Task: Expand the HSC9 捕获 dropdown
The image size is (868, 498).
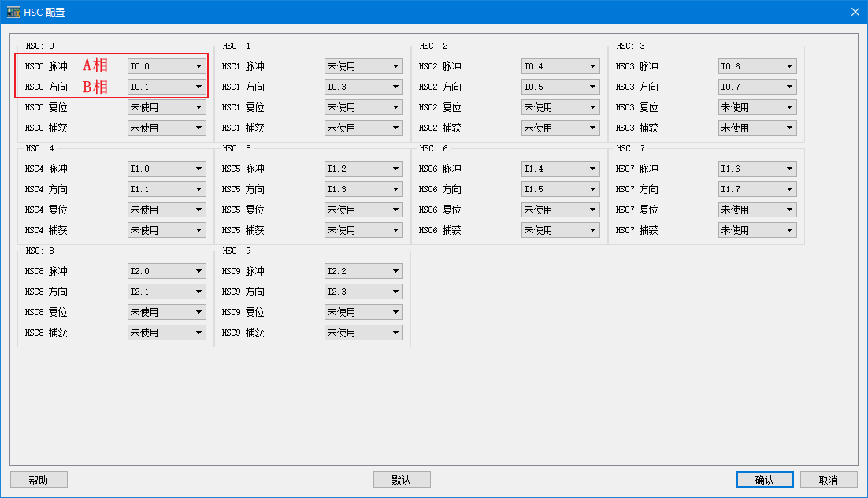Action: [x=364, y=333]
